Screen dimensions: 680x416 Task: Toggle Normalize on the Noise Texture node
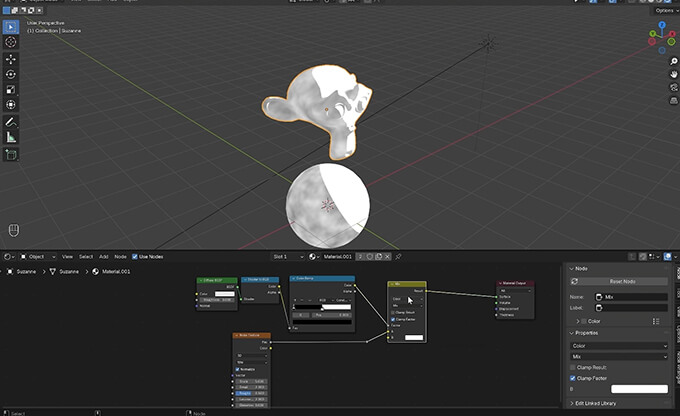(237, 369)
